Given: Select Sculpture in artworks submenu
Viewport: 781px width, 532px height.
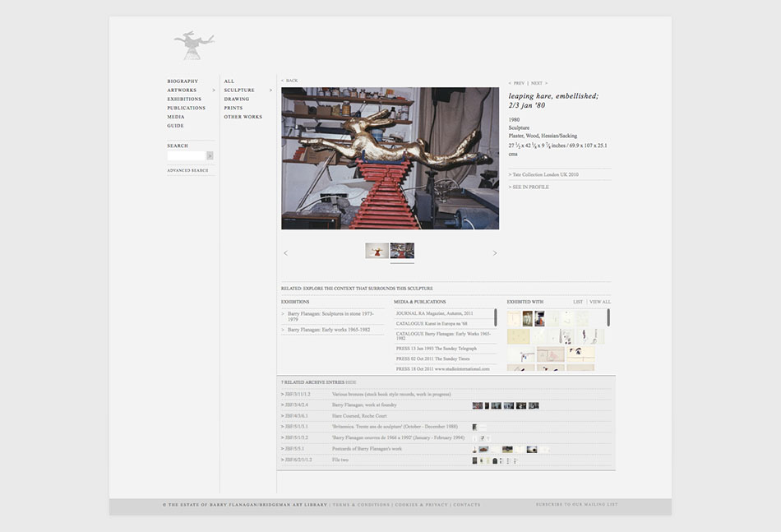Looking at the screenshot, I should click(239, 90).
